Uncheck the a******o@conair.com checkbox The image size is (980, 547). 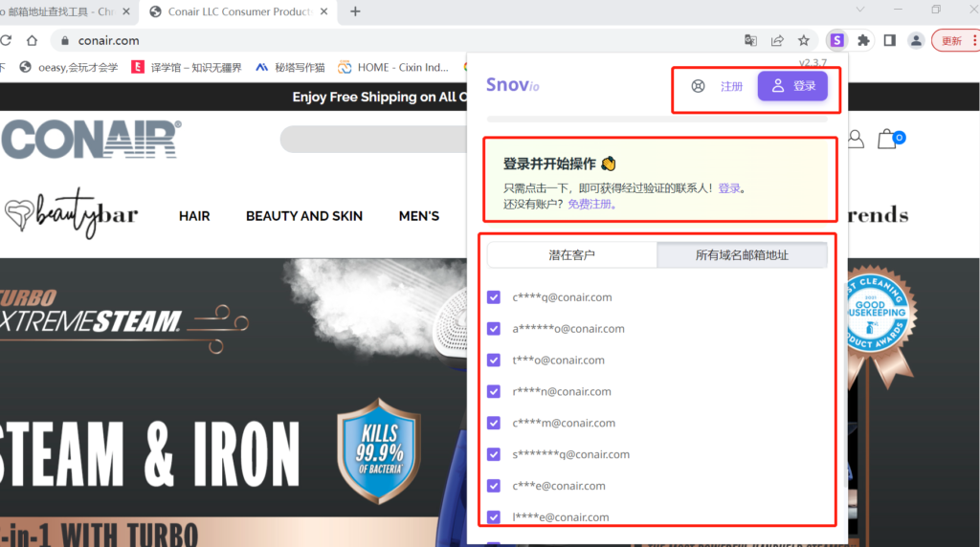click(x=494, y=328)
